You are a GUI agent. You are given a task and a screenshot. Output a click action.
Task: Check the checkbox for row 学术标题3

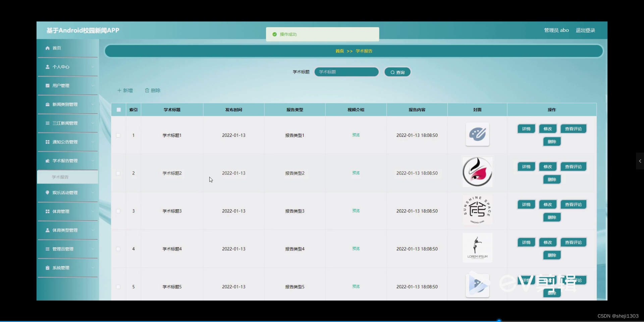click(118, 211)
